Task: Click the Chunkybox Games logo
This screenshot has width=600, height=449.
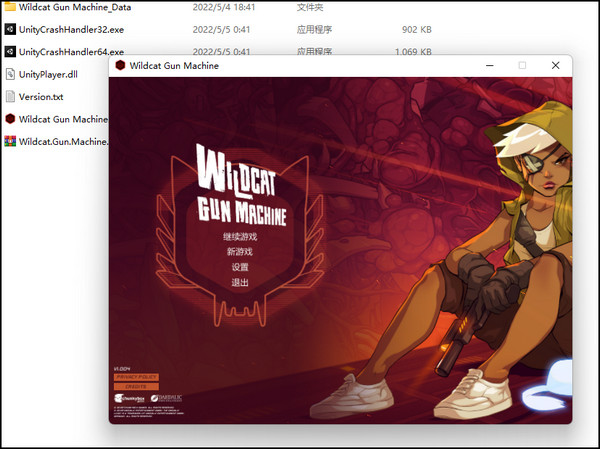Action: click(129, 398)
